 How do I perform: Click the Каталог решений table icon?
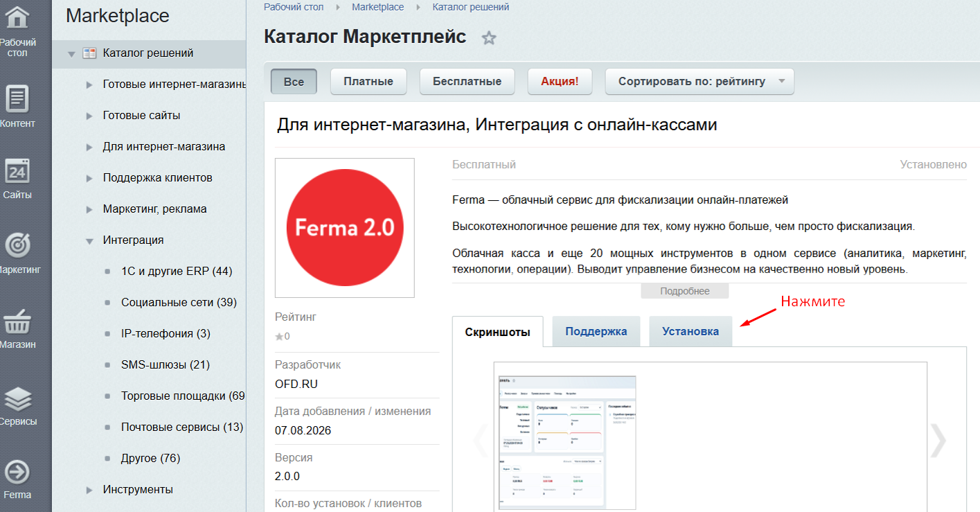pos(89,53)
